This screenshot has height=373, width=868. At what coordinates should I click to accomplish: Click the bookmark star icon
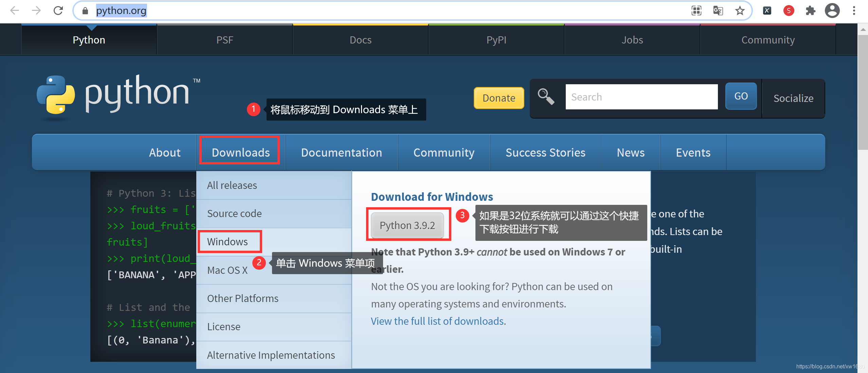740,11
